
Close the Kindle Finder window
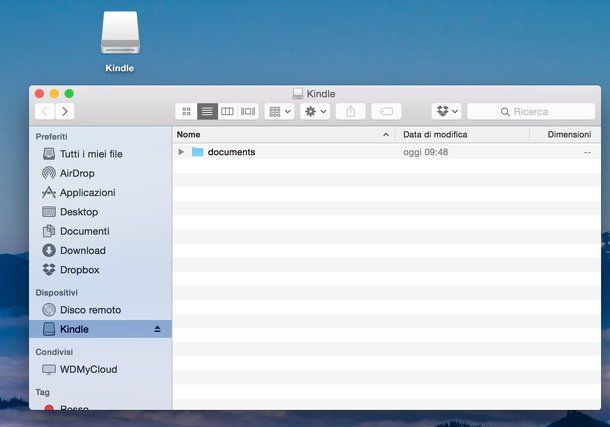pos(39,94)
